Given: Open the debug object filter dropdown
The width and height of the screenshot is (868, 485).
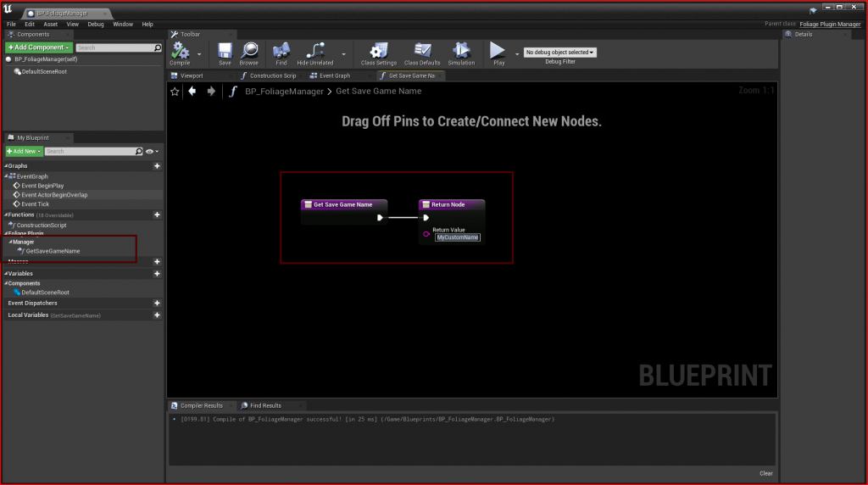Looking at the screenshot, I should click(x=559, y=53).
